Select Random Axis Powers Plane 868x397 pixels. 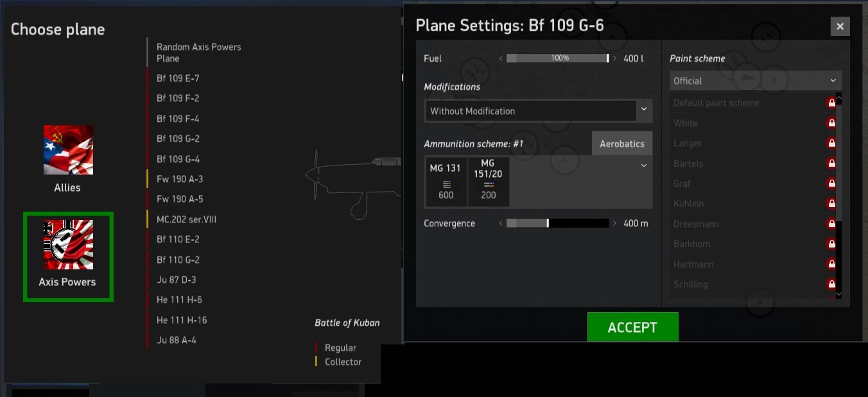tap(198, 53)
